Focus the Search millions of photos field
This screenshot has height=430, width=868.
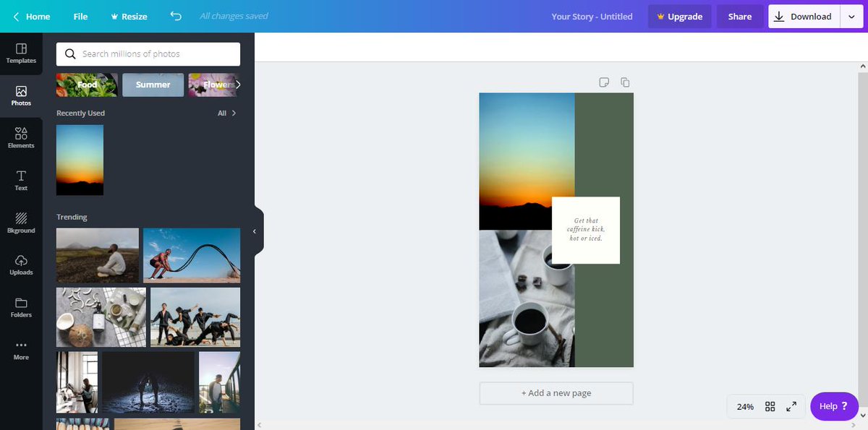(148, 53)
